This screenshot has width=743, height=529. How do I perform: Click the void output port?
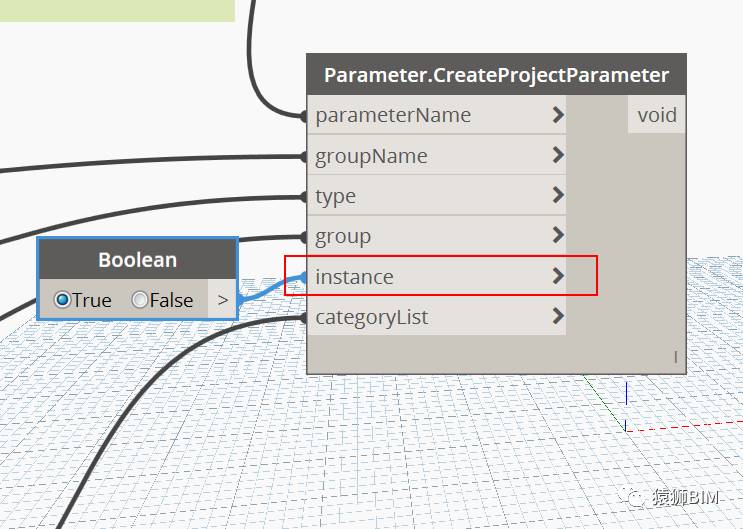point(657,115)
